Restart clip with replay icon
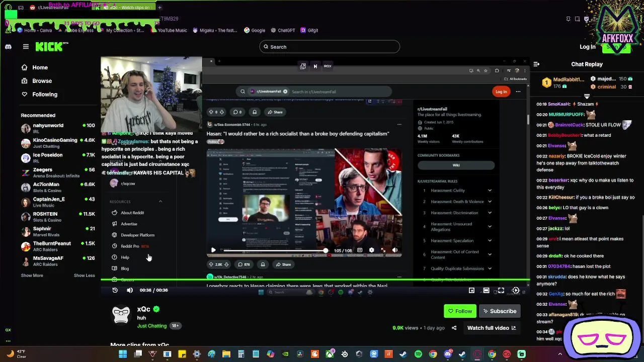Screen dimensions: 644x362 coord(115,290)
